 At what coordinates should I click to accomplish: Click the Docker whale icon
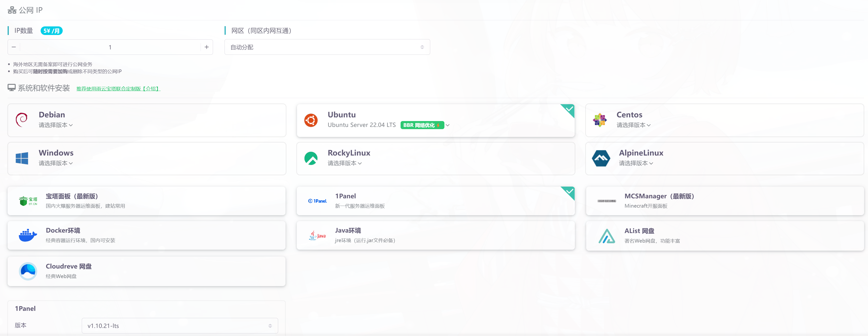pos(28,235)
